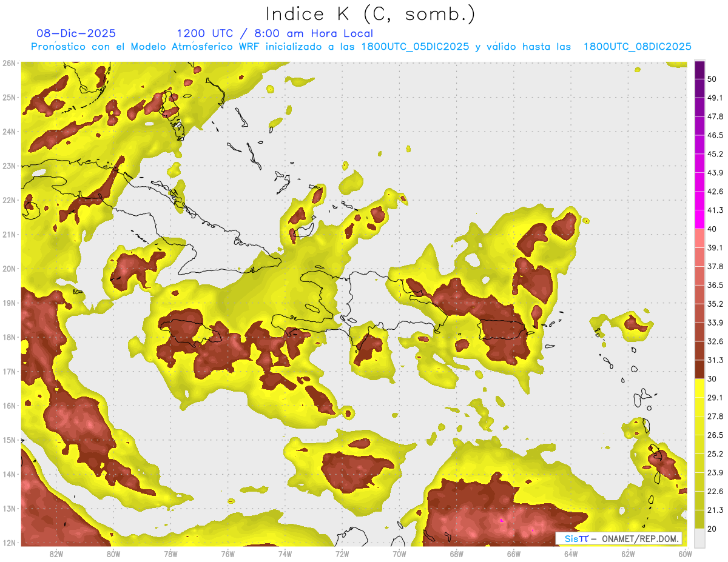
Task: Click the latitude axis label "24N"
Action: tap(9, 132)
